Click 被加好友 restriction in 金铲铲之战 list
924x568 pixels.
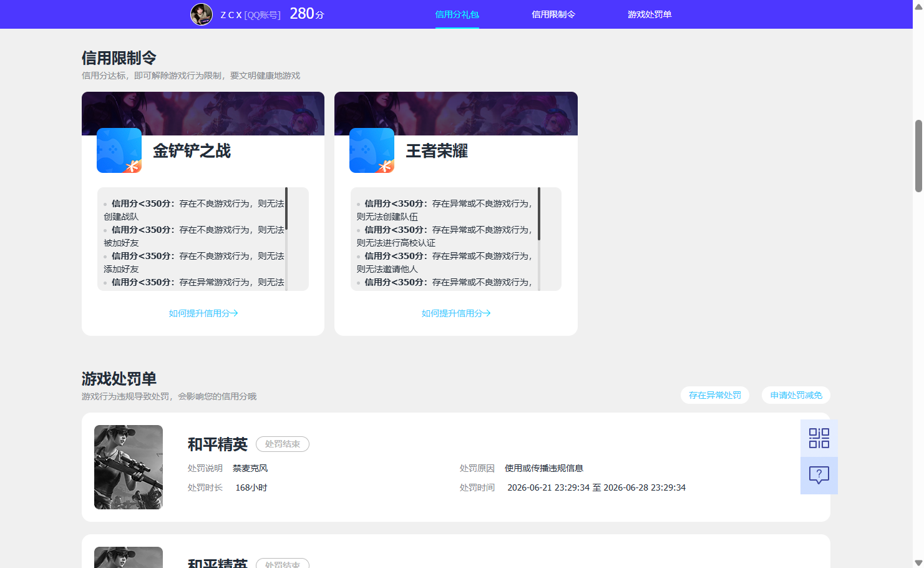(121, 243)
